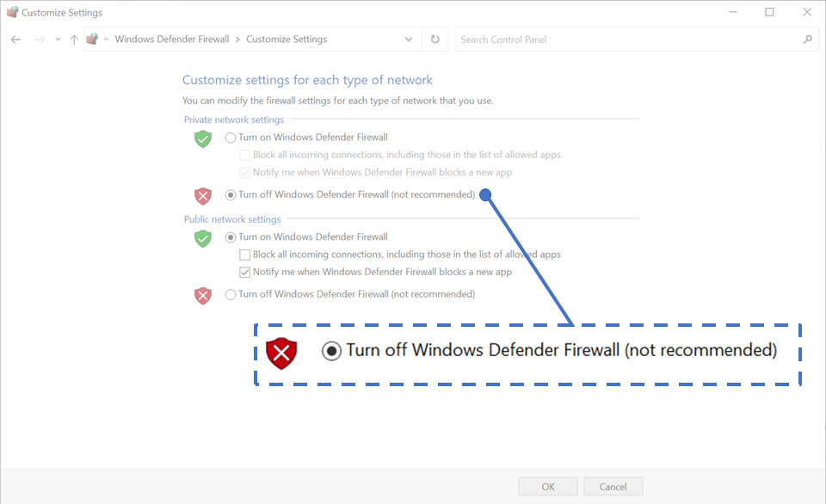
Task: Click the Cancel button
Action: (x=613, y=487)
